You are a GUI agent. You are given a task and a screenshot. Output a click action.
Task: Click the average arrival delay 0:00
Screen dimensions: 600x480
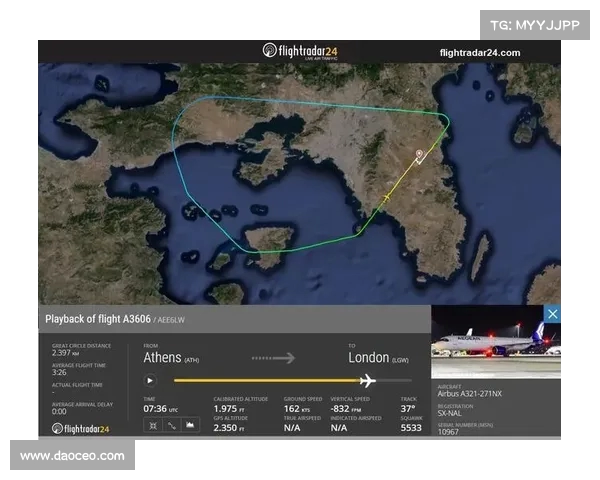coord(59,411)
